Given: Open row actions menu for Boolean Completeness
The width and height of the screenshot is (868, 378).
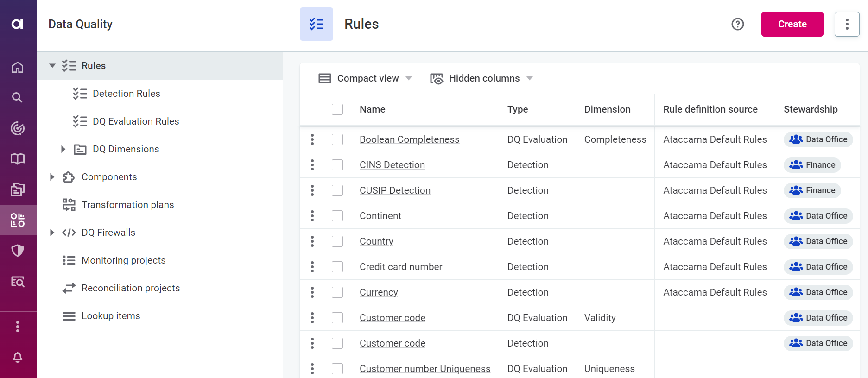Looking at the screenshot, I should 312,139.
